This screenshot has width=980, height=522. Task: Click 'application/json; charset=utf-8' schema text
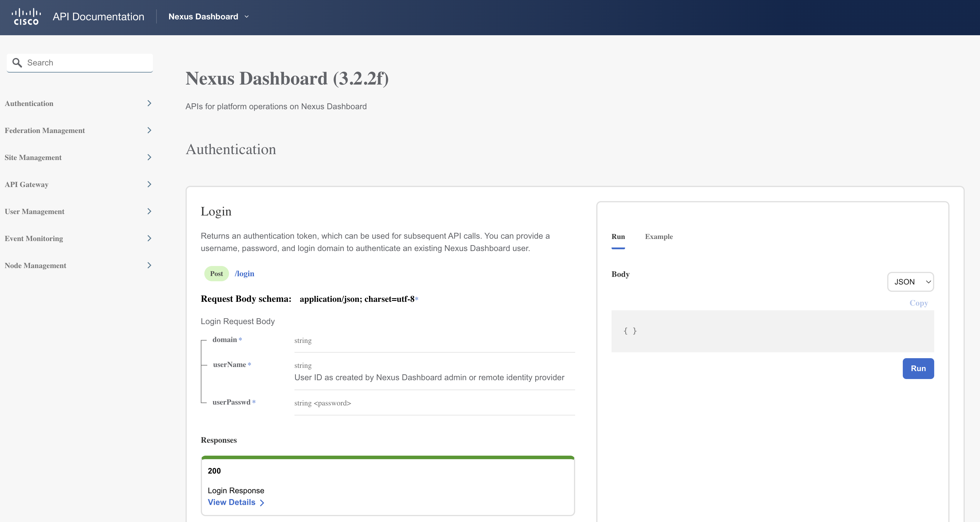pyautogui.click(x=357, y=299)
